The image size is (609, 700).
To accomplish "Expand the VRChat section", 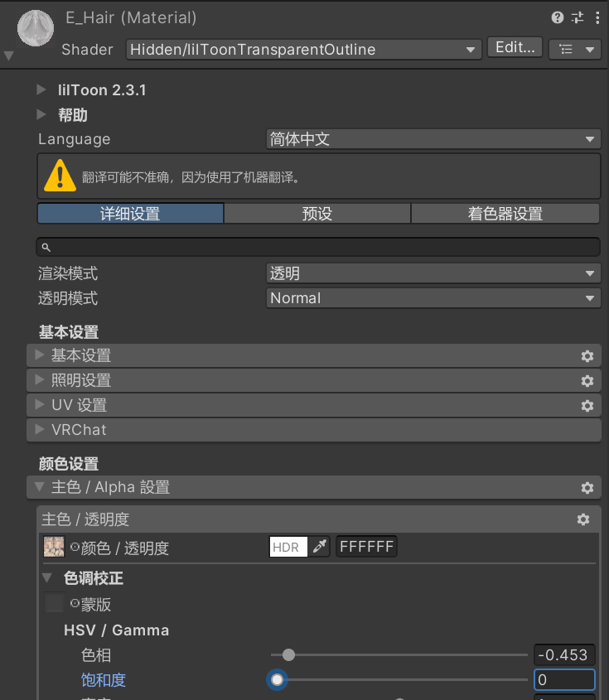I will (39, 430).
